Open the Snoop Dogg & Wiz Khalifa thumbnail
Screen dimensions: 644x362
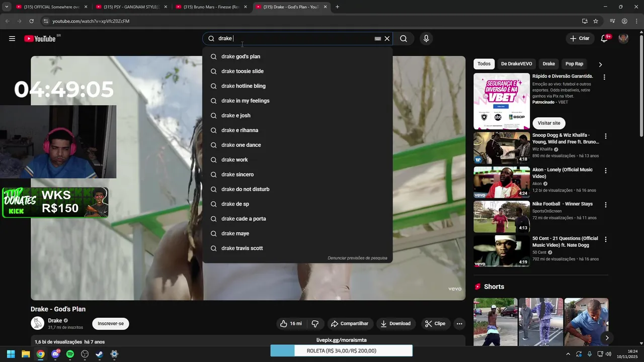502,148
